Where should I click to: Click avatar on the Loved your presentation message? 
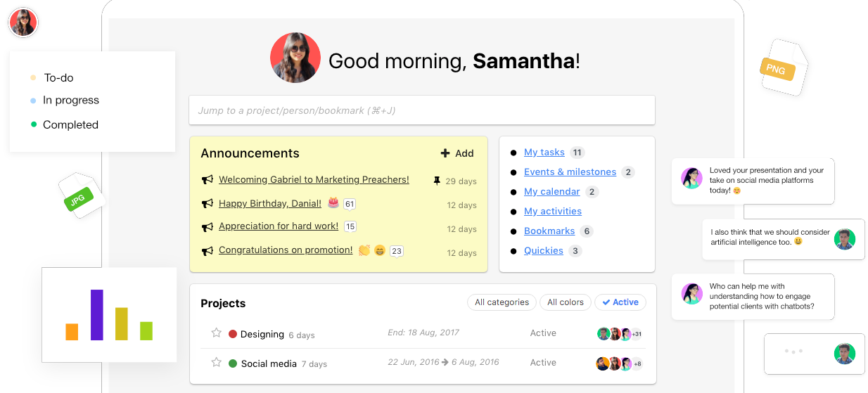pyautogui.click(x=691, y=178)
